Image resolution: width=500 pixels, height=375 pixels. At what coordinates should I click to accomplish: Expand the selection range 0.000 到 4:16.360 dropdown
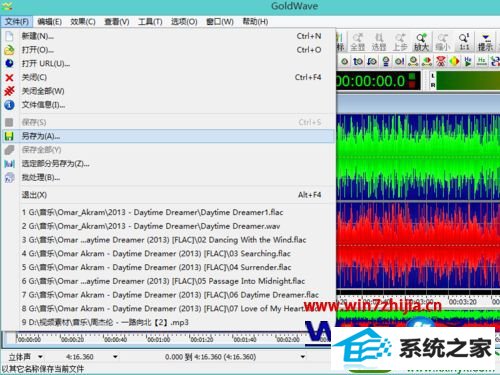pyautogui.click(x=303, y=357)
